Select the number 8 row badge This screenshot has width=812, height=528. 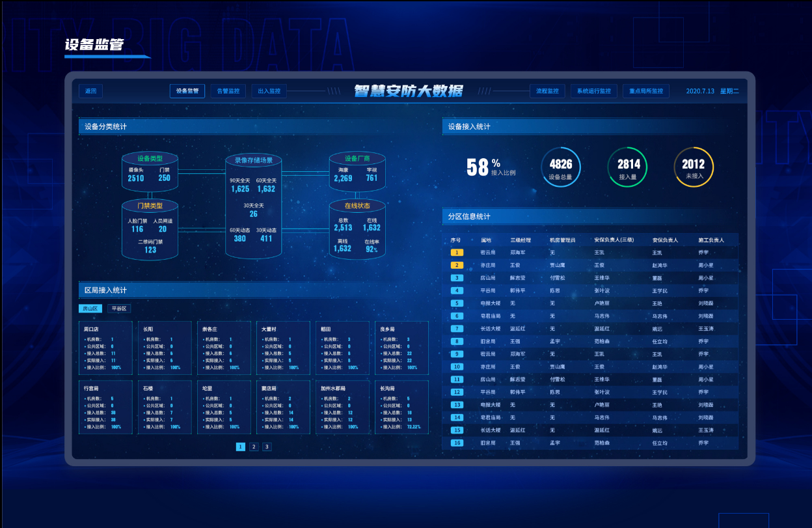[x=457, y=341]
